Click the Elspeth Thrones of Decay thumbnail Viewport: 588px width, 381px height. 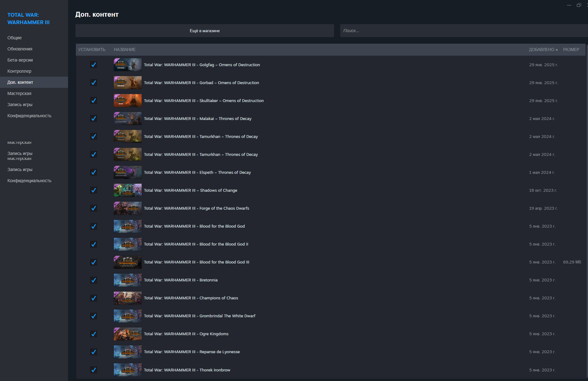point(127,173)
